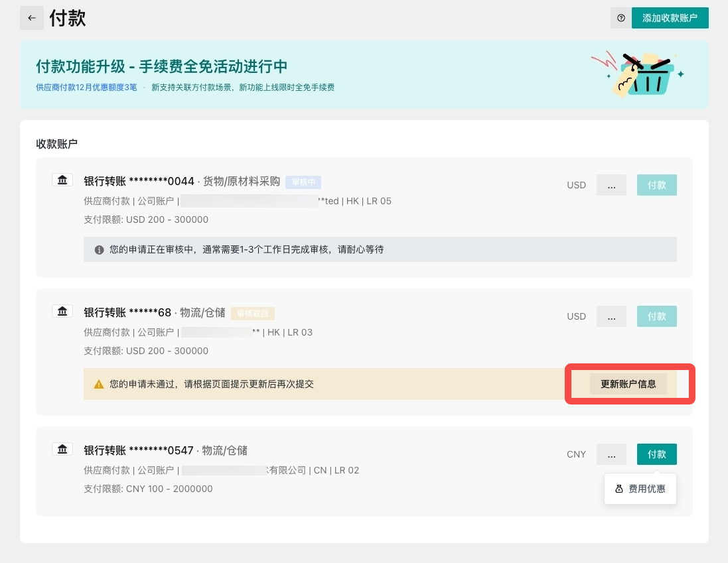The height and width of the screenshot is (563, 728).
Task: Click 付款 for the CNY account 0547
Action: (656, 454)
